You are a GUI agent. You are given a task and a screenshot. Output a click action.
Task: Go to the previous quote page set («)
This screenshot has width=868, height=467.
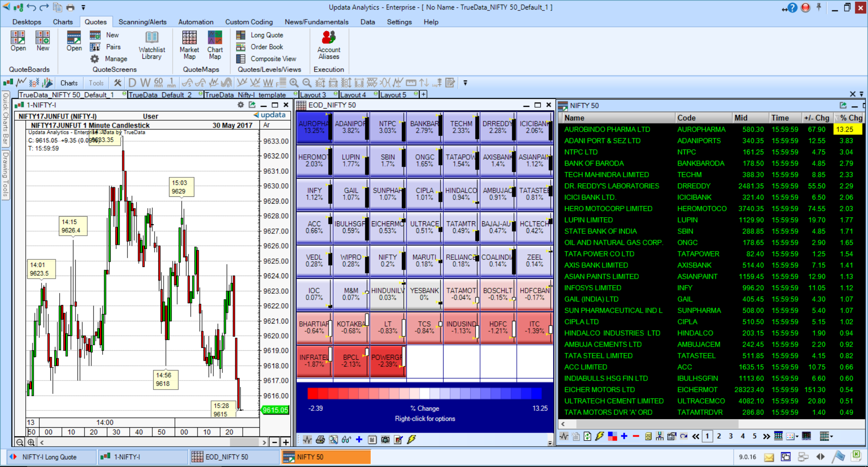[x=695, y=436]
